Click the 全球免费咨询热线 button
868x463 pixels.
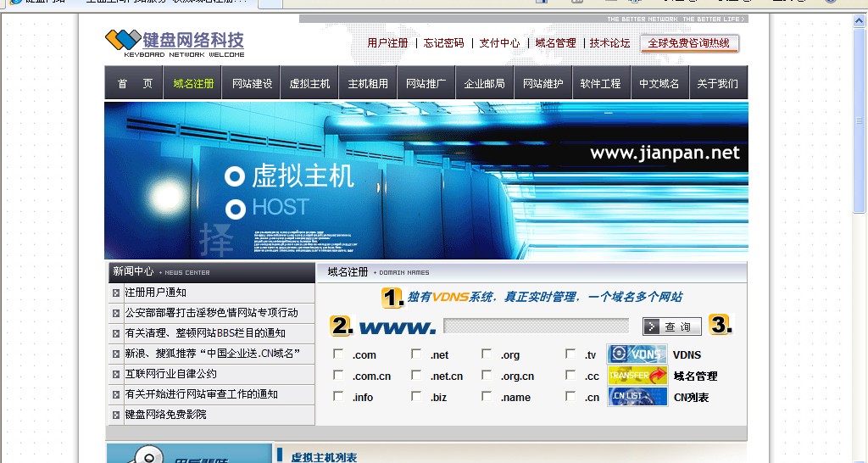[689, 43]
